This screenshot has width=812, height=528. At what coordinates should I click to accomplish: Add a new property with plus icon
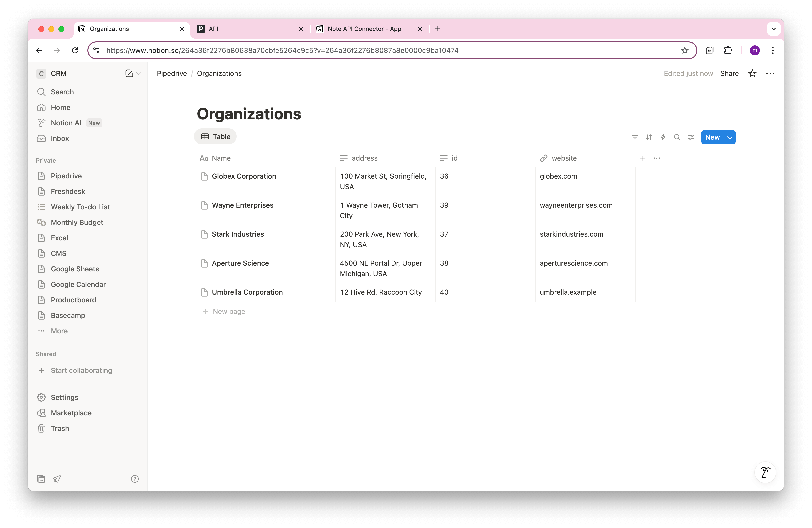(643, 158)
